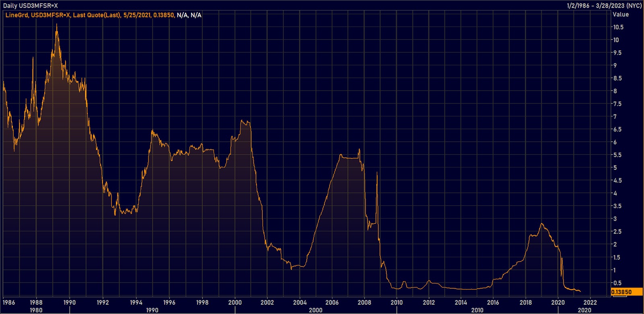Viewport: 644px width, 314px height.
Task: Click the orange 0.13850 last-value tag on axis
Action: (627, 292)
